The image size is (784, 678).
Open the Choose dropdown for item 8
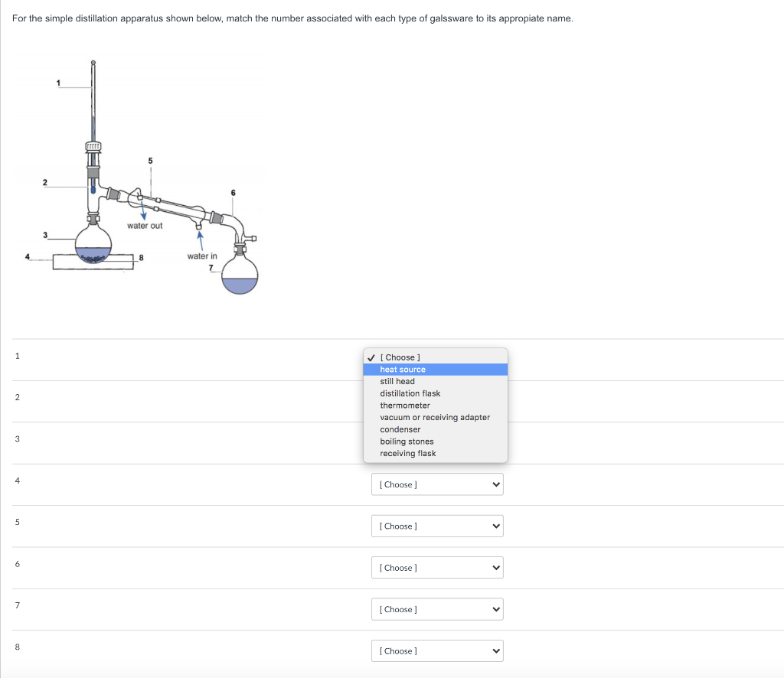point(436,650)
